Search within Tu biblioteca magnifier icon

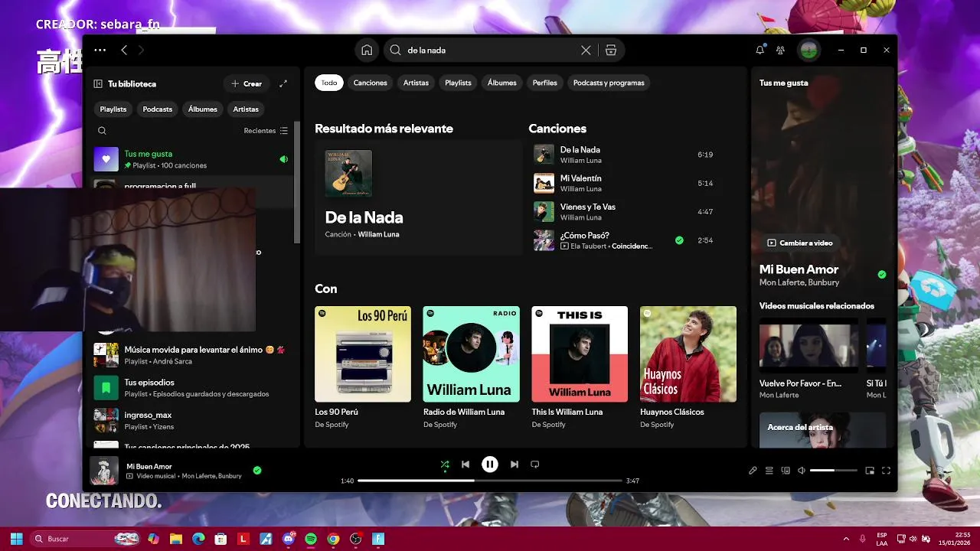102,131
